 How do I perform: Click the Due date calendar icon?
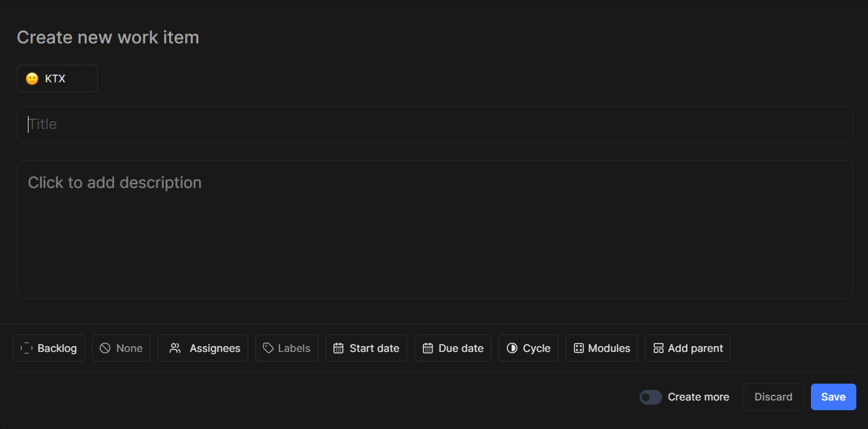[x=428, y=348]
